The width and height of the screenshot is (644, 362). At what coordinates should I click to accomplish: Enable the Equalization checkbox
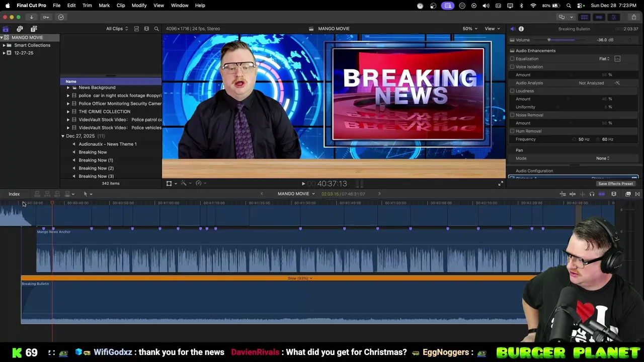(x=512, y=59)
